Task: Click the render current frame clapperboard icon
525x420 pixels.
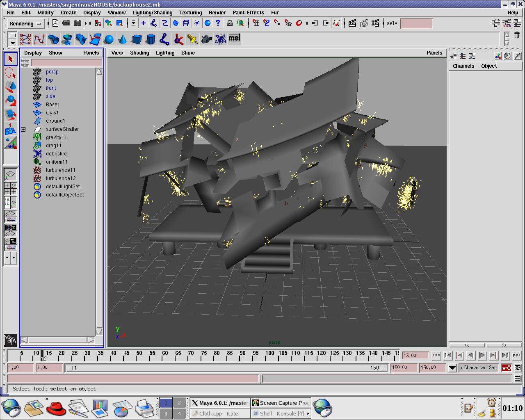Action: (x=352, y=23)
